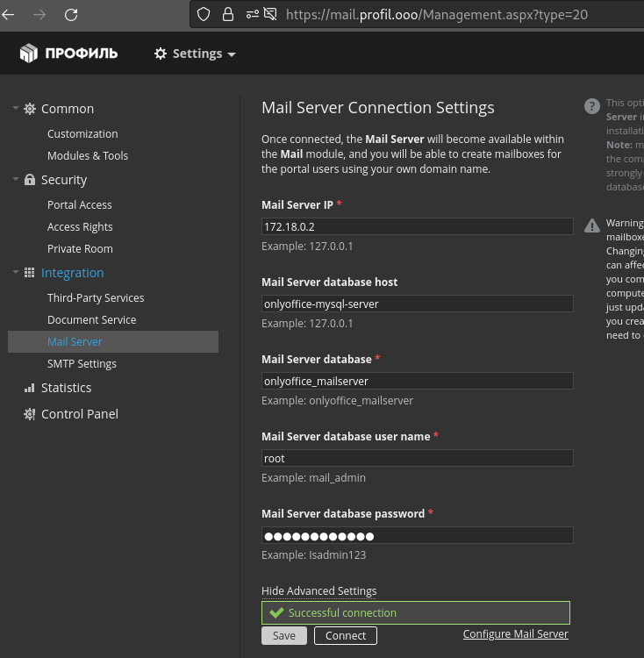Click the browser reload icon

(x=71, y=14)
